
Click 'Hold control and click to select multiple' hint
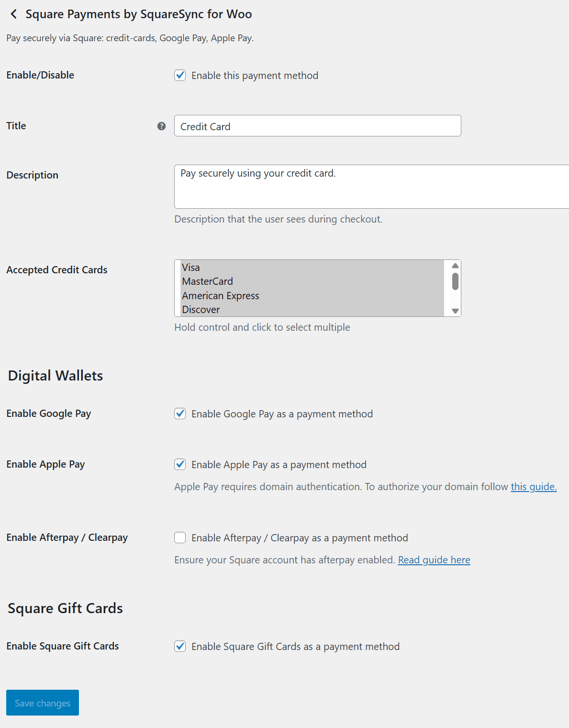(x=262, y=327)
